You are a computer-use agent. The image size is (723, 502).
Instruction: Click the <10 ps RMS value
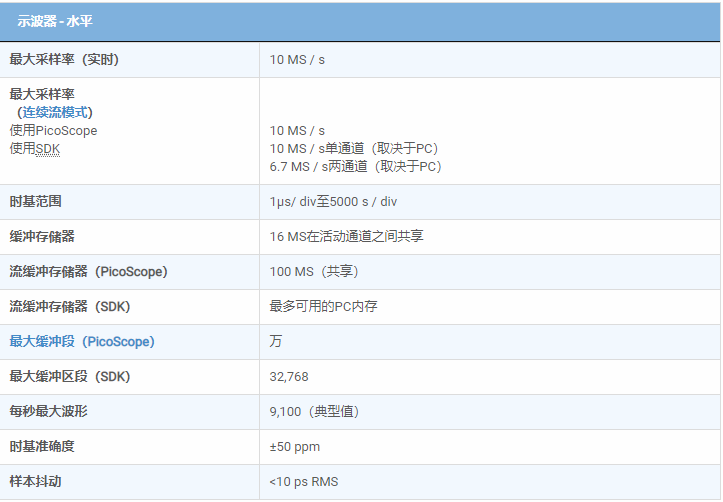(304, 482)
